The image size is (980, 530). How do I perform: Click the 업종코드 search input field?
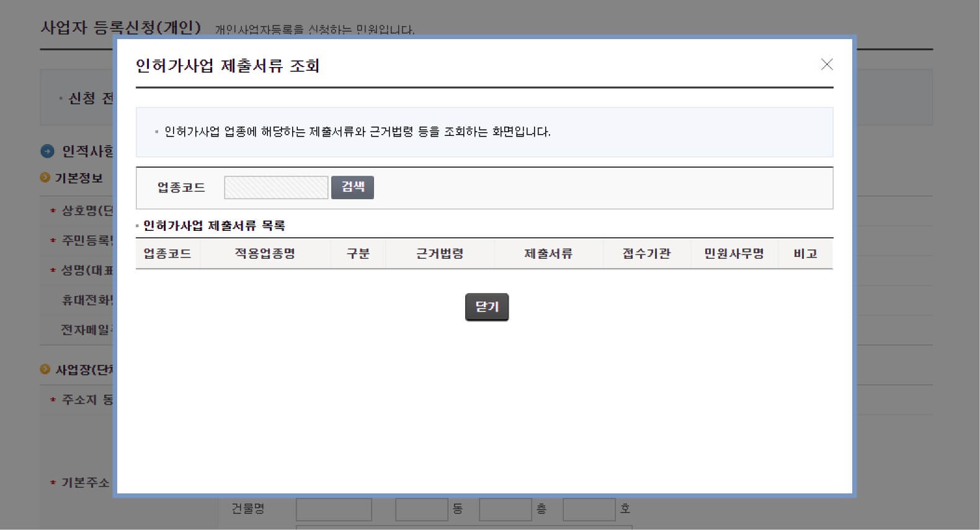276,187
